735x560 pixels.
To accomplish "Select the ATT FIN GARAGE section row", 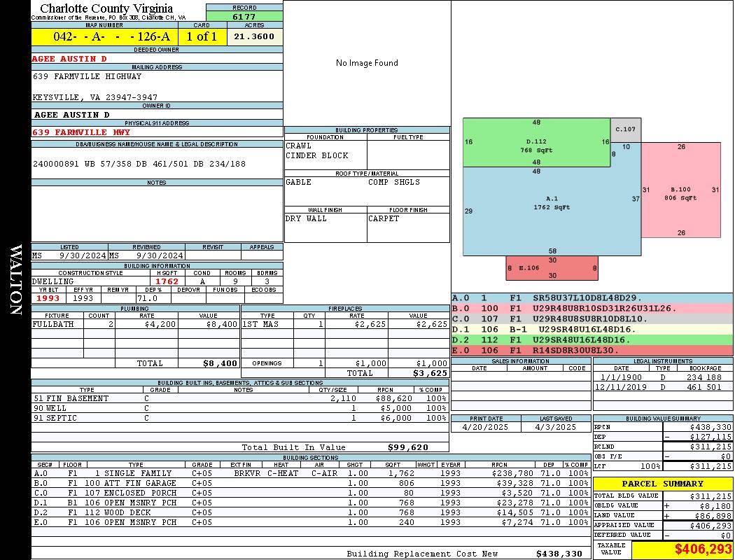I will pyautogui.click(x=311, y=483).
